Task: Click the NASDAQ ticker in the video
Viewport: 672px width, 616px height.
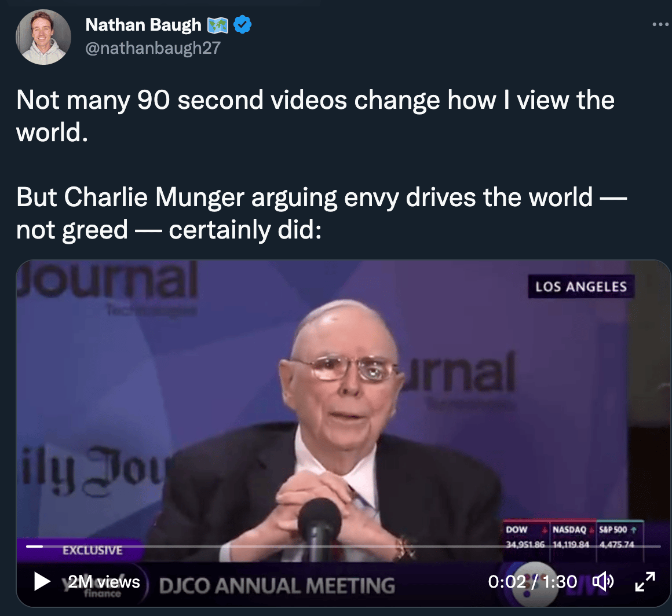Action: 572,537
